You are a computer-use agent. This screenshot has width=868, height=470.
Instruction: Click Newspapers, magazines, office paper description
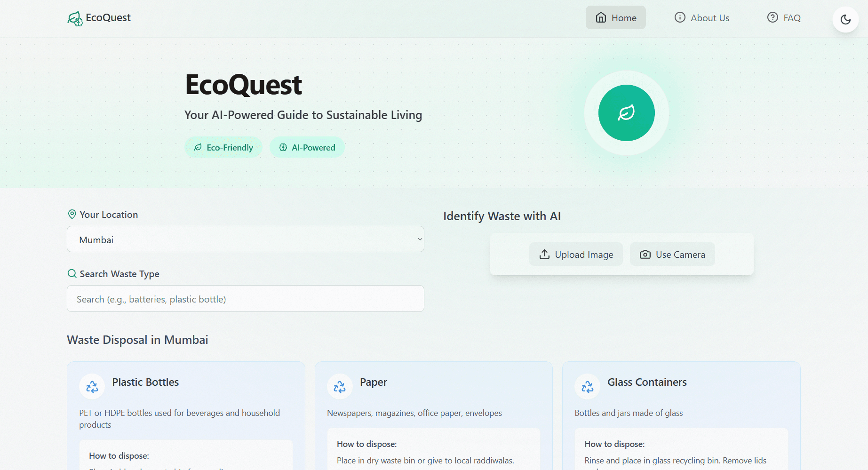[x=414, y=413]
